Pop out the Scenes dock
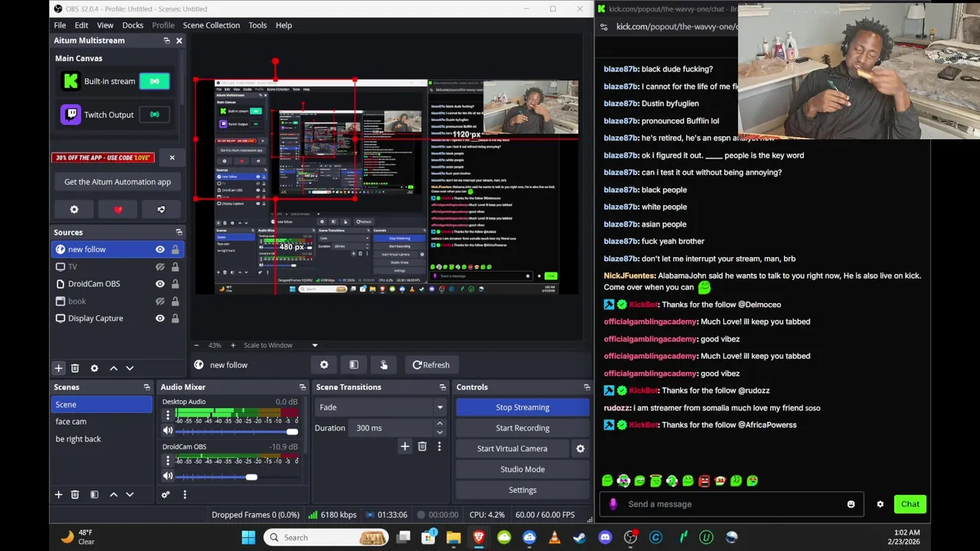The height and width of the screenshot is (551, 980). [x=147, y=387]
